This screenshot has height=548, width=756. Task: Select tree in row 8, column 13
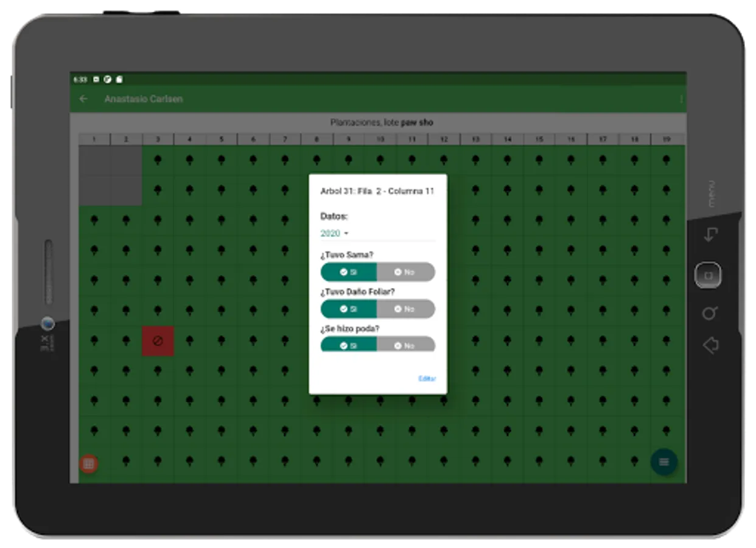tap(475, 371)
